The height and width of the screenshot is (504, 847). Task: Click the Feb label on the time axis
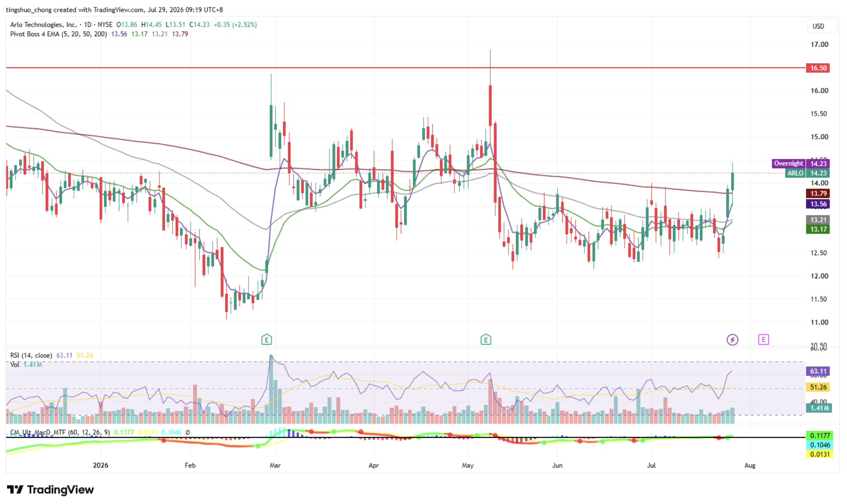[x=190, y=465]
